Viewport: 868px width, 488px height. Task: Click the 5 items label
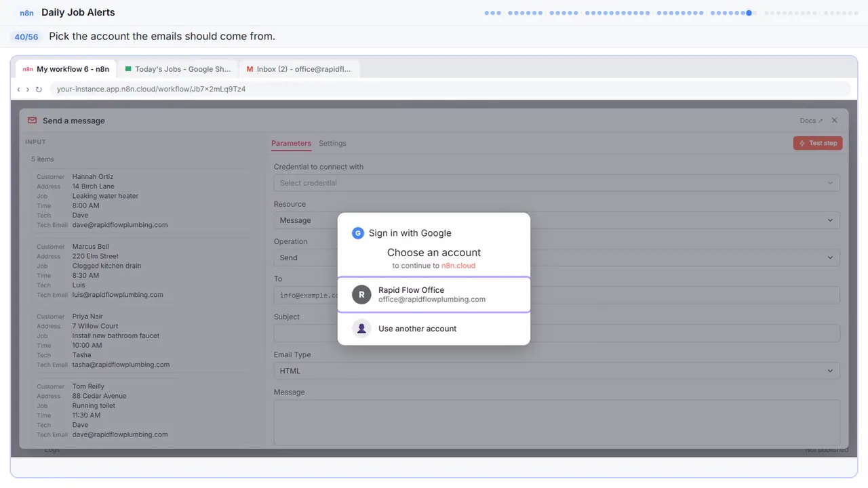tap(43, 159)
